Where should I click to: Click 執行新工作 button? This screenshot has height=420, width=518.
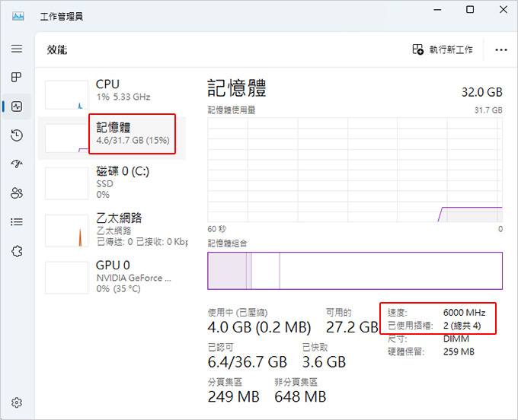point(443,49)
